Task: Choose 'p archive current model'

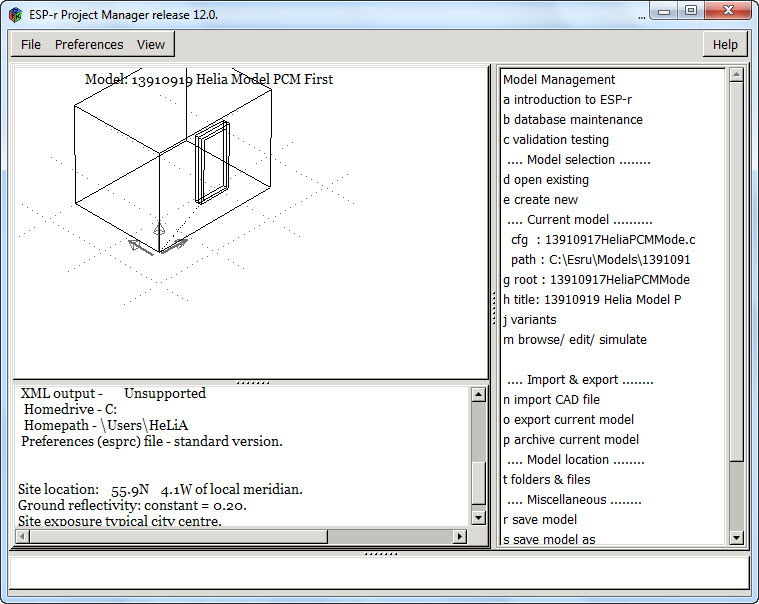Action: coord(570,440)
